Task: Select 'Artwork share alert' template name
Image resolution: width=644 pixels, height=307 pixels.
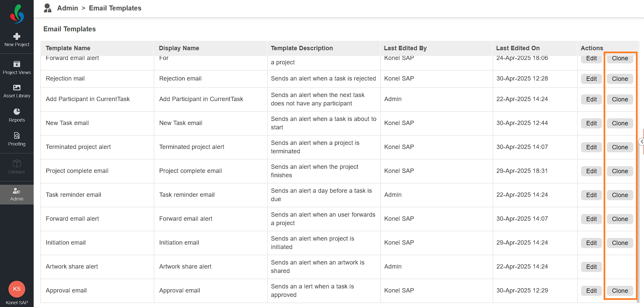Action: coord(72,267)
